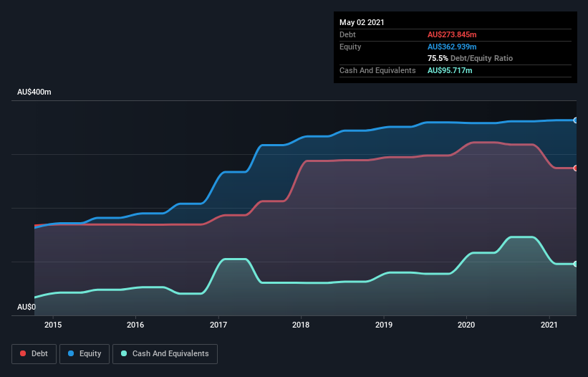
Task: Click the 2019 x-axis label
Action: click(x=384, y=325)
